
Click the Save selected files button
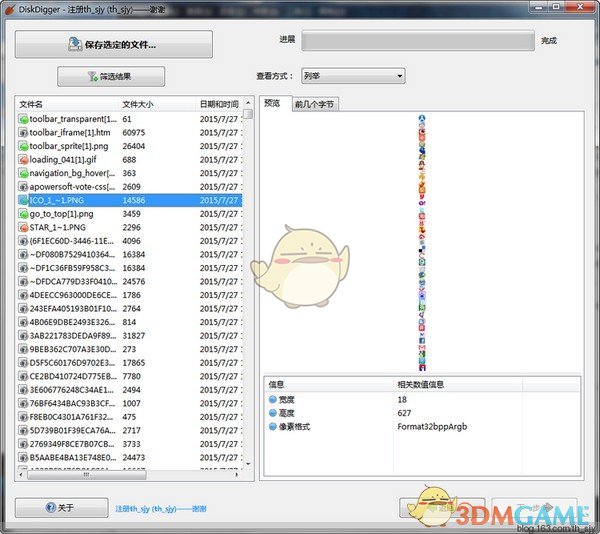point(114,44)
